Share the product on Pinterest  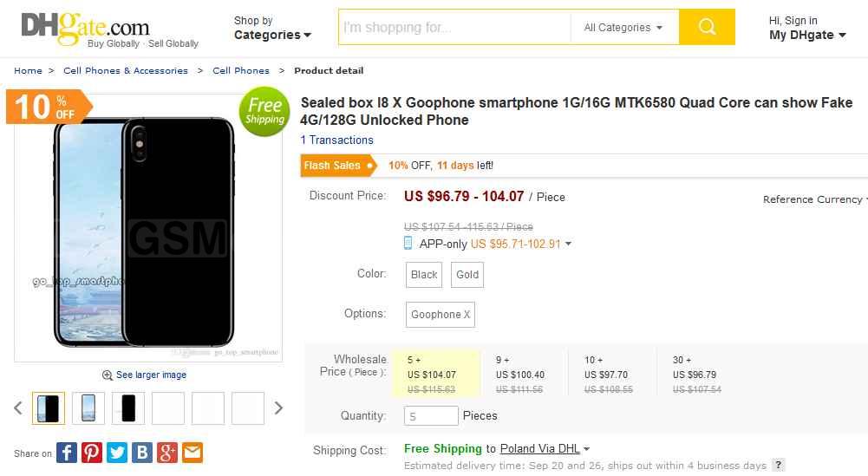click(x=92, y=452)
